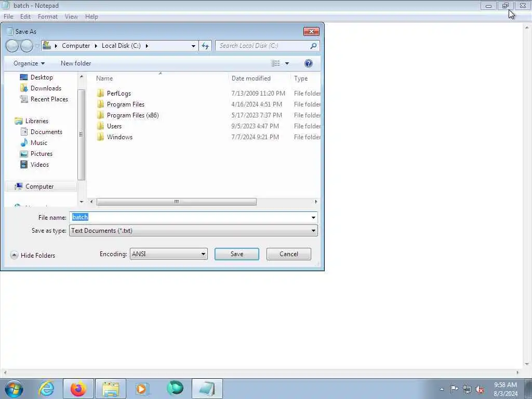Open the Edit menu in Notepad
This screenshot has width=532, height=399.
point(25,16)
